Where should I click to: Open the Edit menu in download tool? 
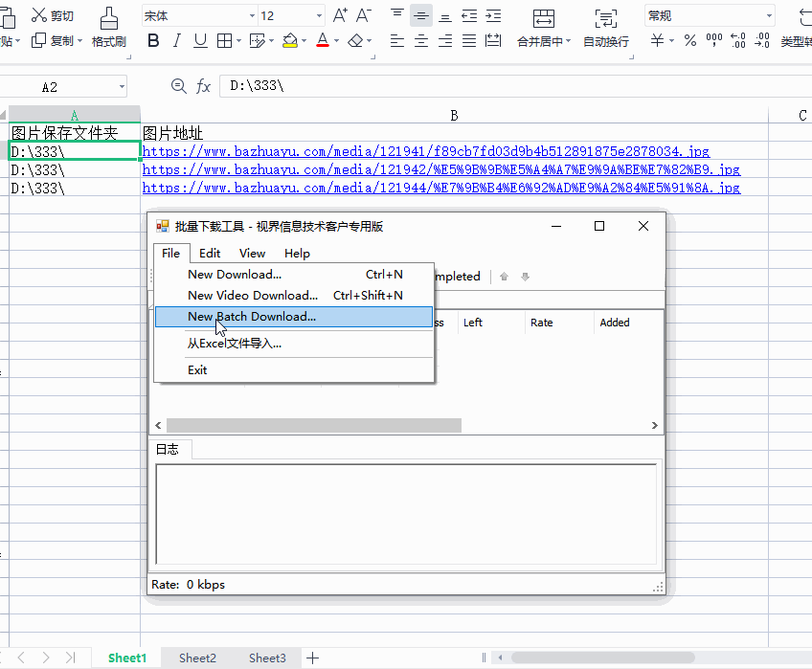point(210,254)
